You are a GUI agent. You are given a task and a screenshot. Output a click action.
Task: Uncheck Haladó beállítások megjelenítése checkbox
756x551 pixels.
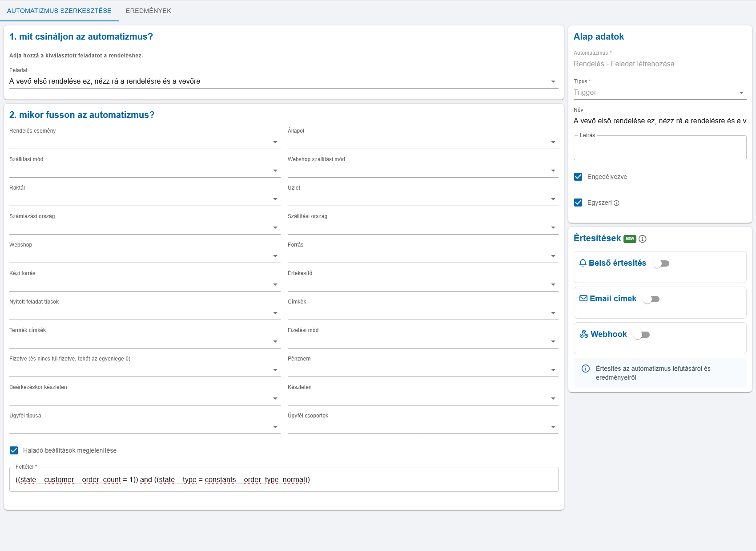point(14,450)
